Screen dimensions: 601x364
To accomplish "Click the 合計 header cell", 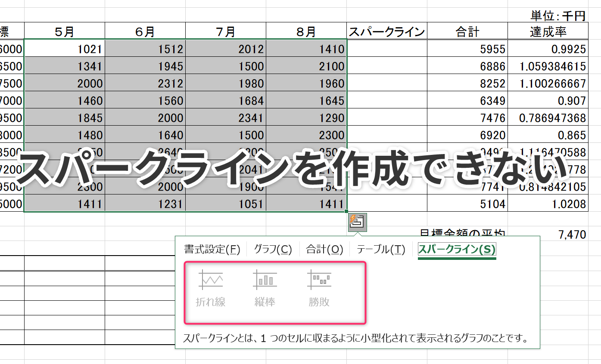I will (x=467, y=31).
